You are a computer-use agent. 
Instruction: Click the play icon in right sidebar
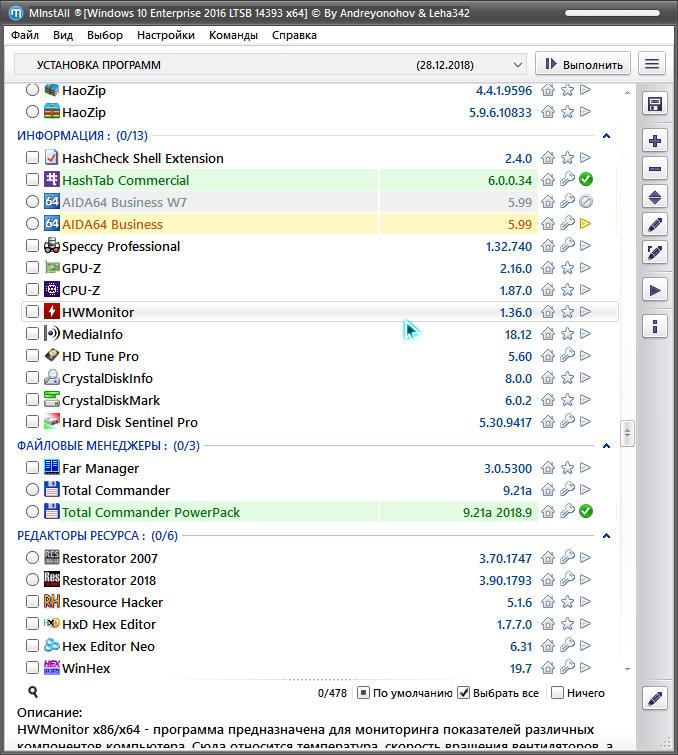click(655, 290)
